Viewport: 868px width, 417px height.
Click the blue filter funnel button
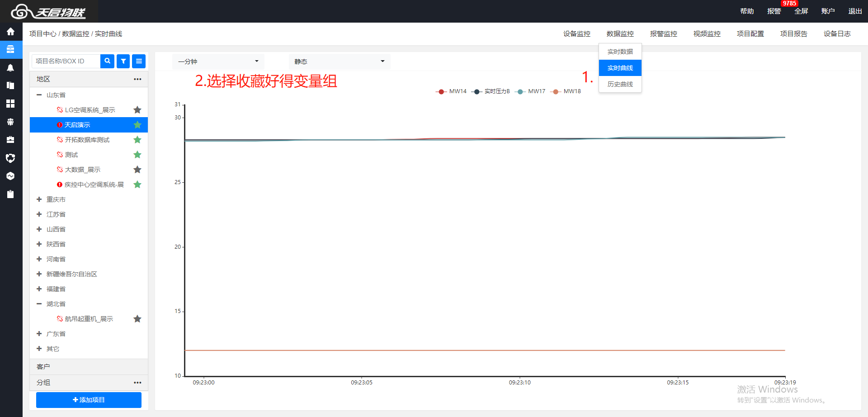pyautogui.click(x=123, y=61)
